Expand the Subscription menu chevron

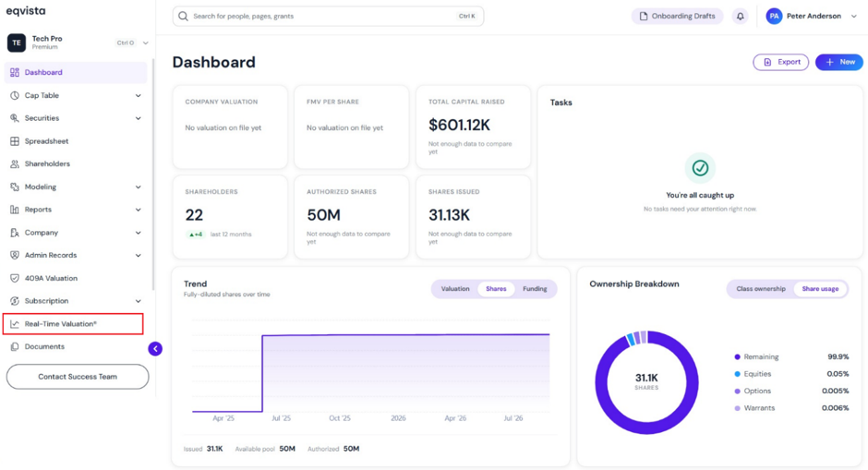(x=138, y=301)
